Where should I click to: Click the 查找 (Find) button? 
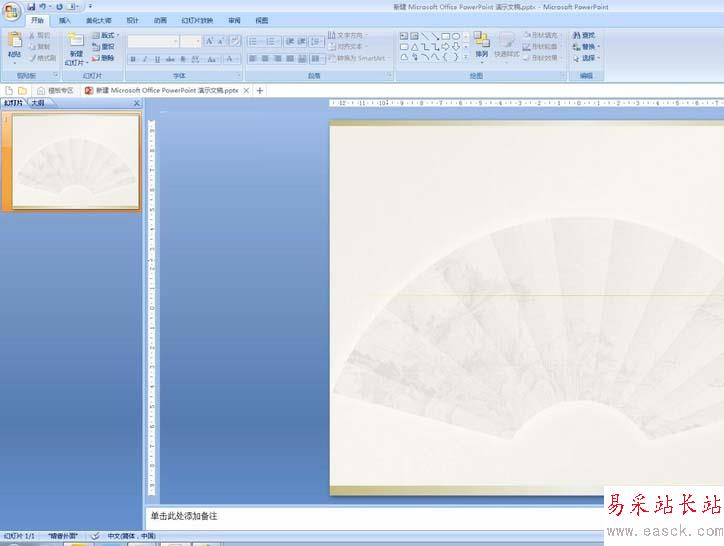coord(584,35)
